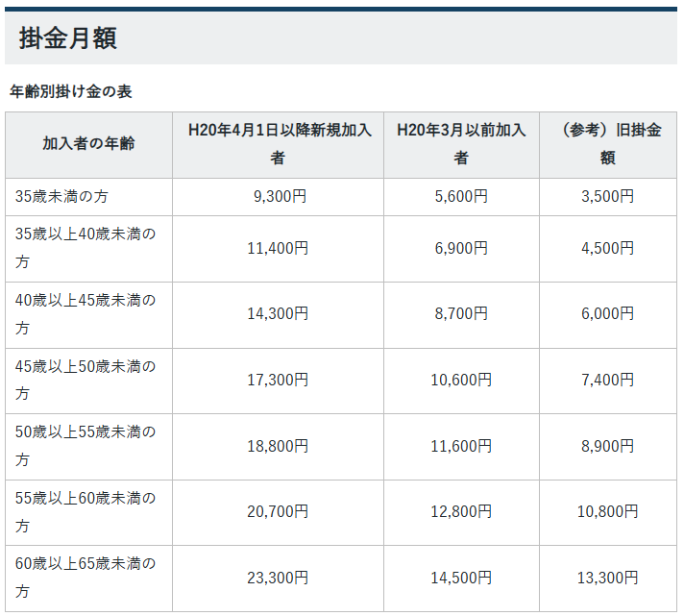Click the 掛金月額 section heading
This screenshot has width=684, height=616.
(68, 38)
